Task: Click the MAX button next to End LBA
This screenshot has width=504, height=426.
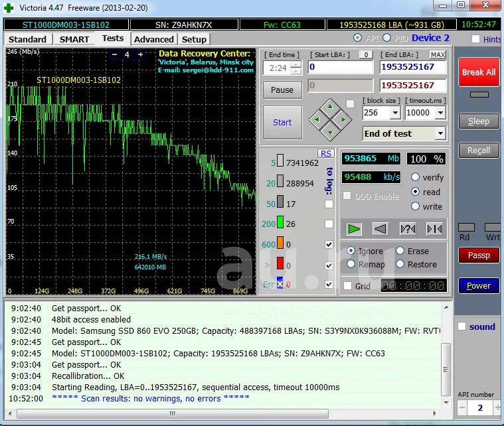Action: 438,54
